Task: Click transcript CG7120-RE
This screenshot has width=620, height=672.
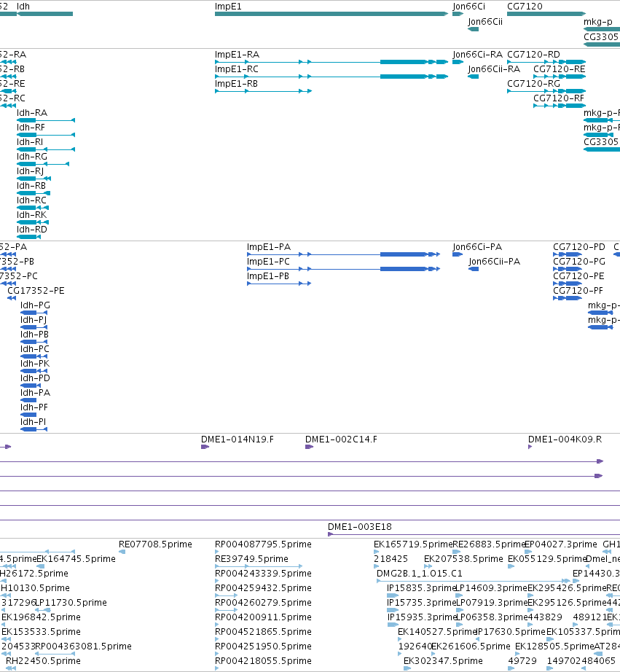Action: [560, 77]
